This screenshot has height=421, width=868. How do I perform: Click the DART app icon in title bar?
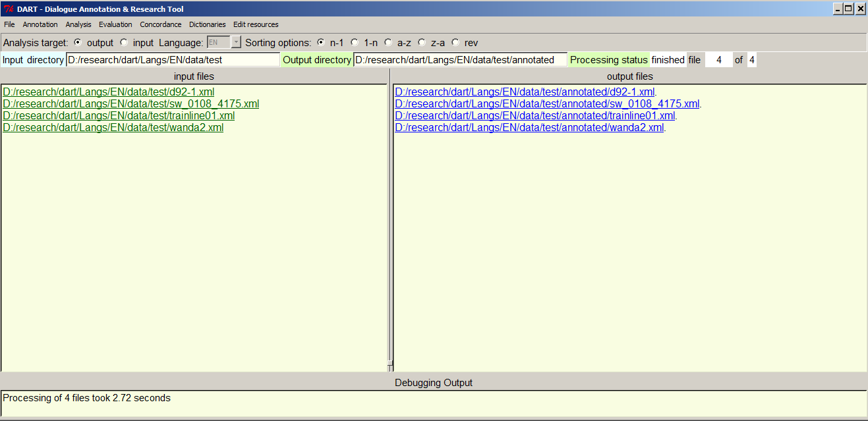(x=9, y=9)
